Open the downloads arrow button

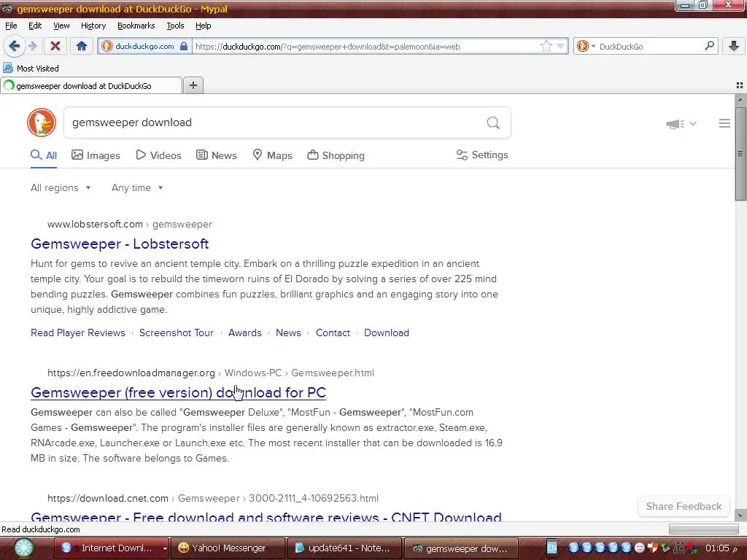(734, 46)
